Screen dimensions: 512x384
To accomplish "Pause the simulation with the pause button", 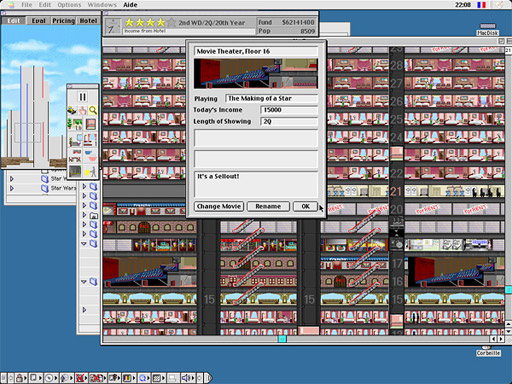I will (82, 97).
